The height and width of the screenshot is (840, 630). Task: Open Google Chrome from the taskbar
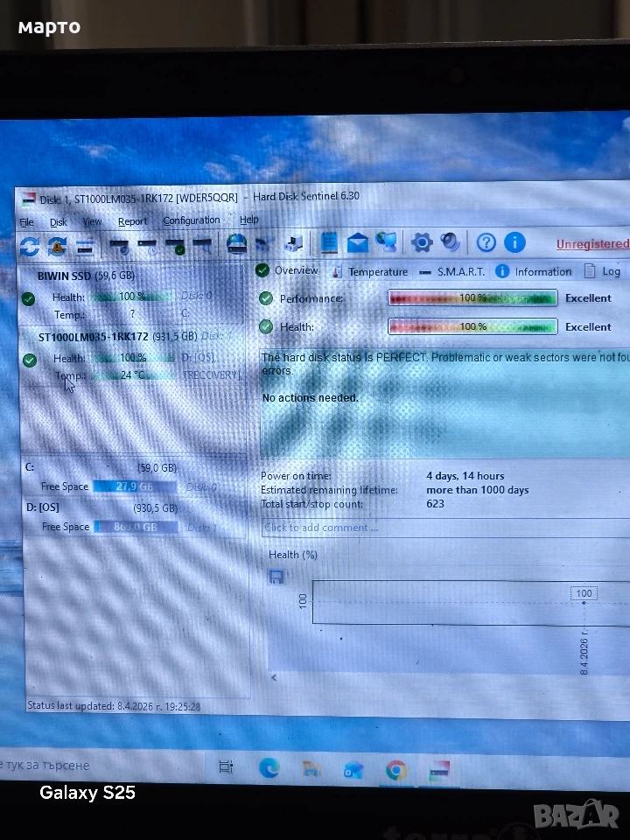(x=396, y=770)
